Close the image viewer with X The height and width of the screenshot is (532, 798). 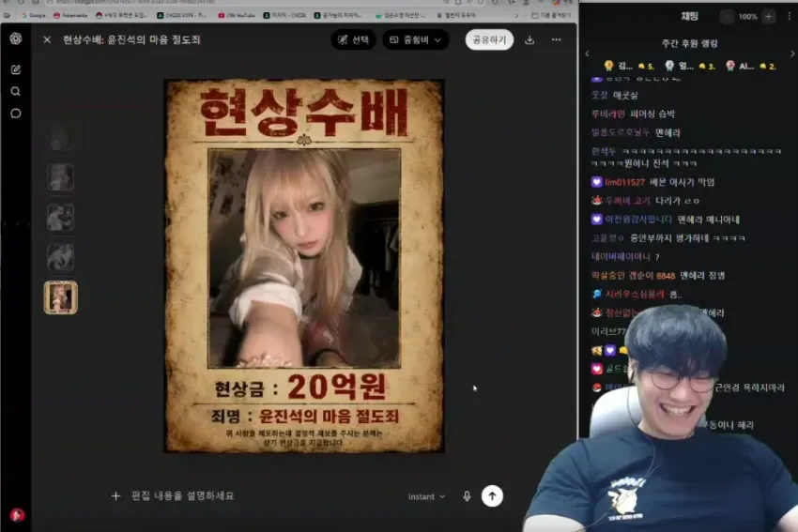(47, 39)
